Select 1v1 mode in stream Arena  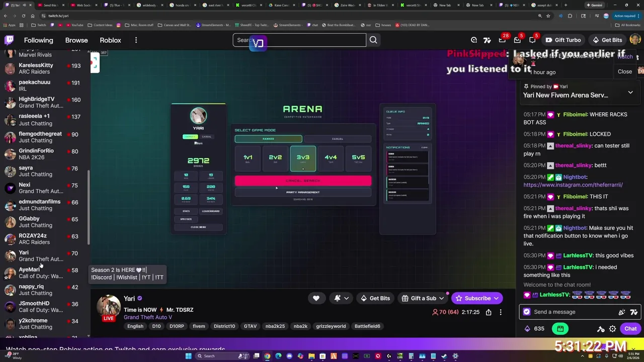[x=248, y=159]
